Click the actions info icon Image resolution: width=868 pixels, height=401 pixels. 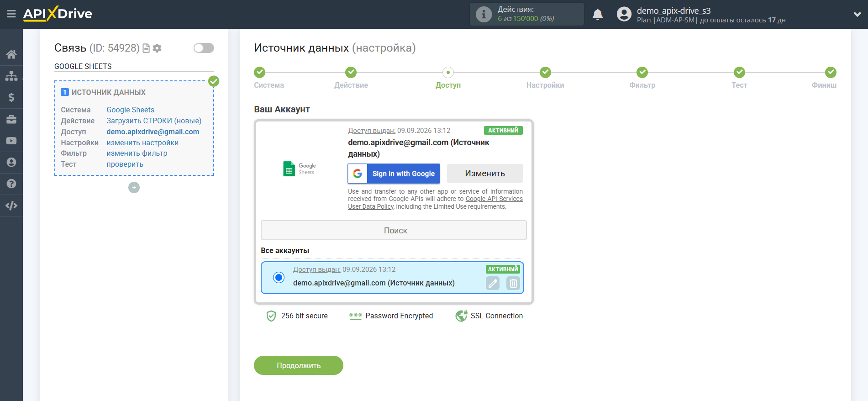[x=484, y=14]
